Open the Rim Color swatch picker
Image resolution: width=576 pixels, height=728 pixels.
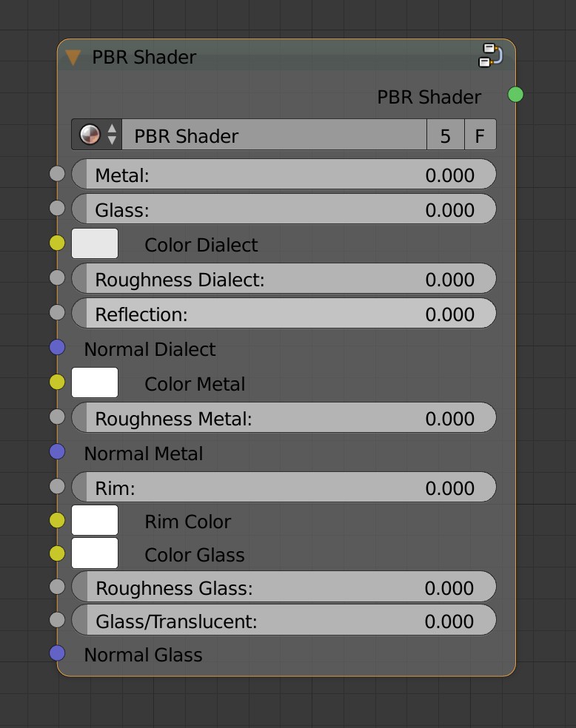point(95,520)
